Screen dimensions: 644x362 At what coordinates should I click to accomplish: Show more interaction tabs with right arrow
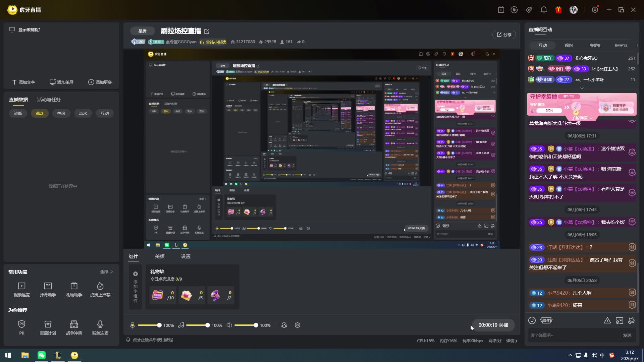637,45
